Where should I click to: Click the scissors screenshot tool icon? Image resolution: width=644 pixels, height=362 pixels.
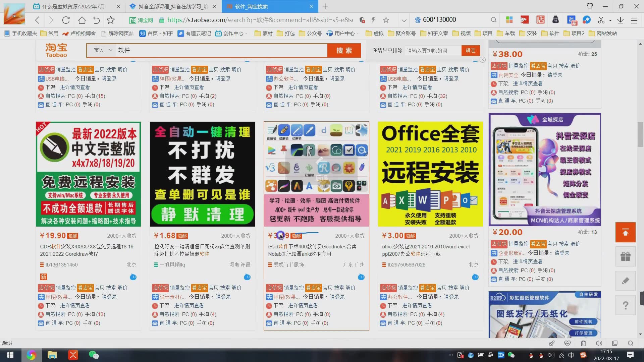(x=601, y=20)
